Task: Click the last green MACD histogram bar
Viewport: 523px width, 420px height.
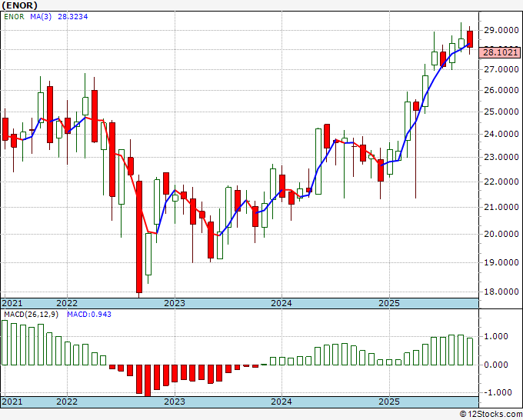Action: pos(470,352)
